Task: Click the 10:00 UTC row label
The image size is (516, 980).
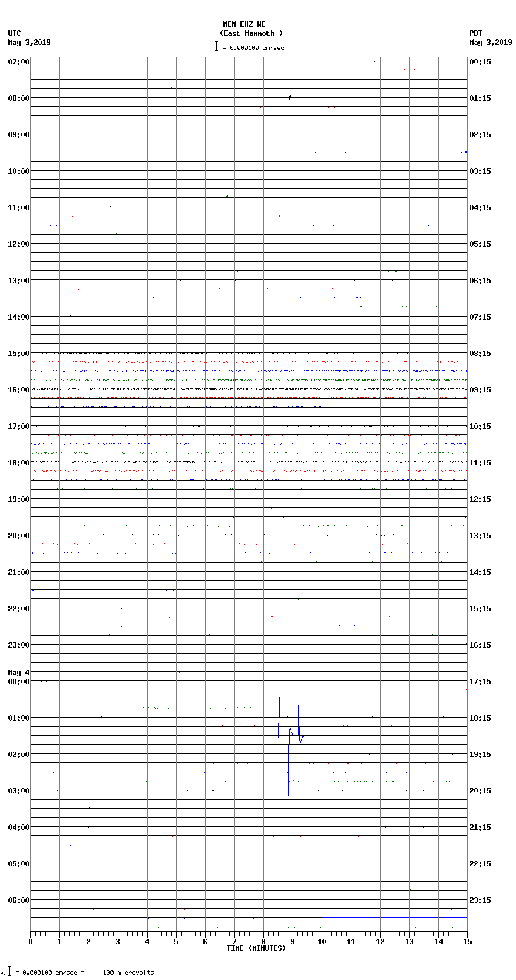Action: click(19, 171)
